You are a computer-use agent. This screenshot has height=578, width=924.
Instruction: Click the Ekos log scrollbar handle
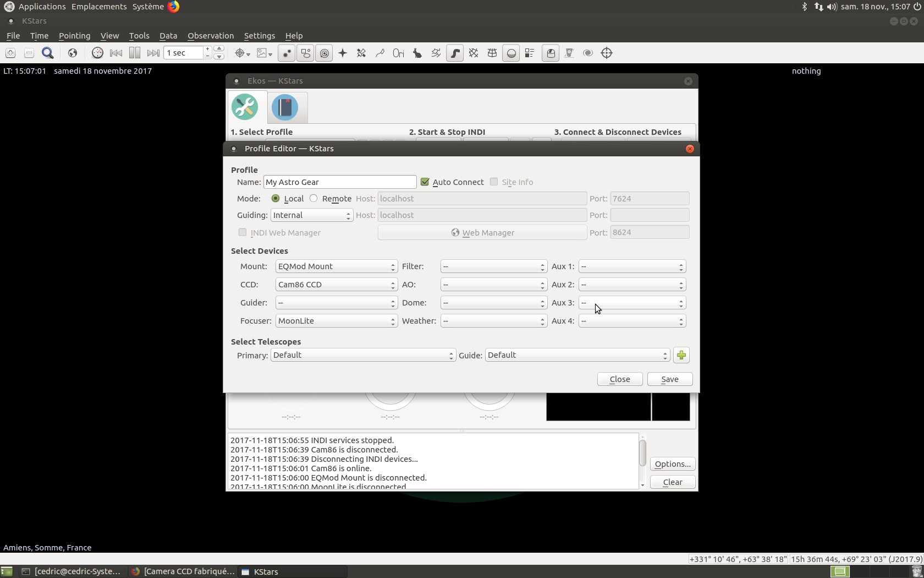coord(642,452)
